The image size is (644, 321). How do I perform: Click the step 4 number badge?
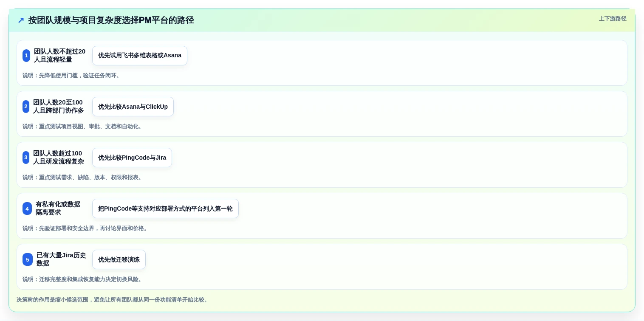pyautogui.click(x=27, y=208)
